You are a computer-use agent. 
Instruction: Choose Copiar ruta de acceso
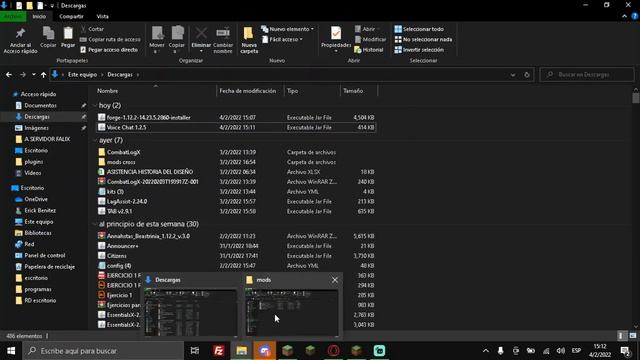tap(110, 39)
